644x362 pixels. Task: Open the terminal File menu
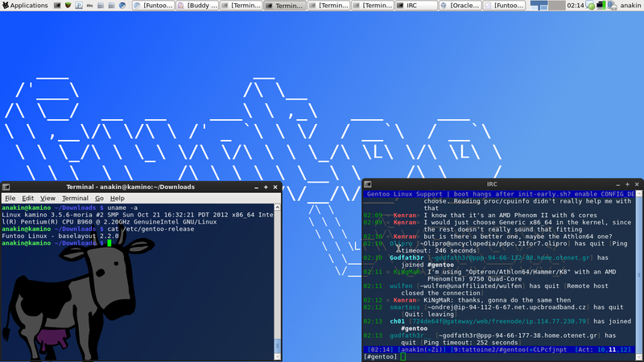tap(10, 198)
